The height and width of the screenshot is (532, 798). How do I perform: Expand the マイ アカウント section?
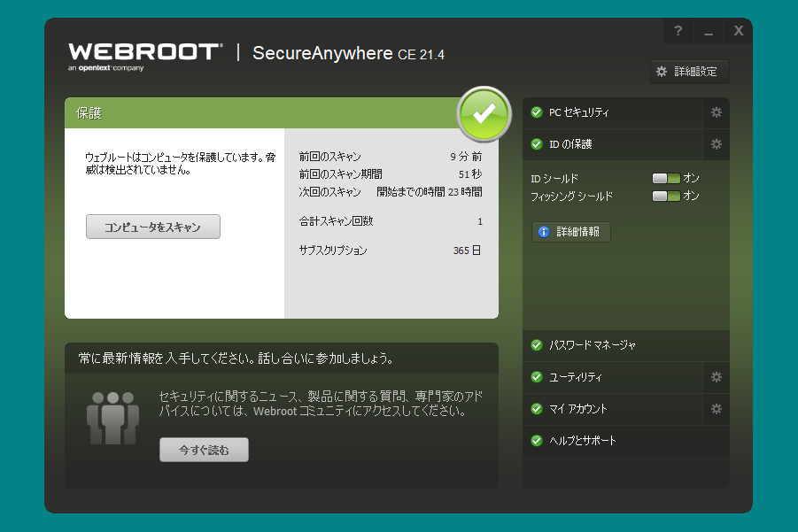pos(613,409)
